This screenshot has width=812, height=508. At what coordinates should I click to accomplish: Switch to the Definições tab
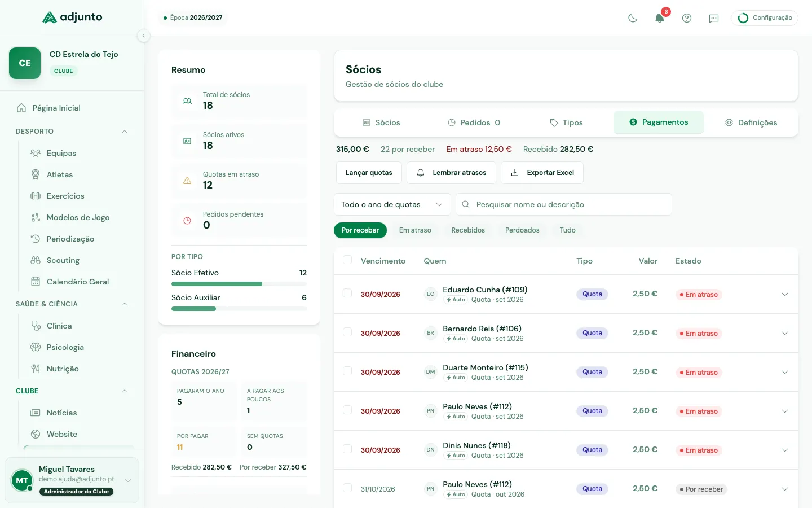pyautogui.click(x=751, y=122)
